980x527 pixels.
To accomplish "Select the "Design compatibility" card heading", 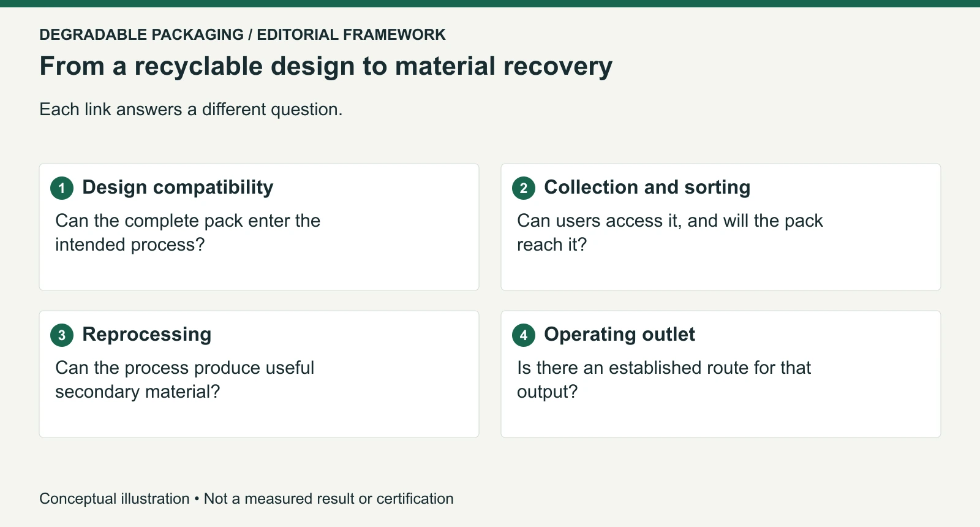I will 178,188.
